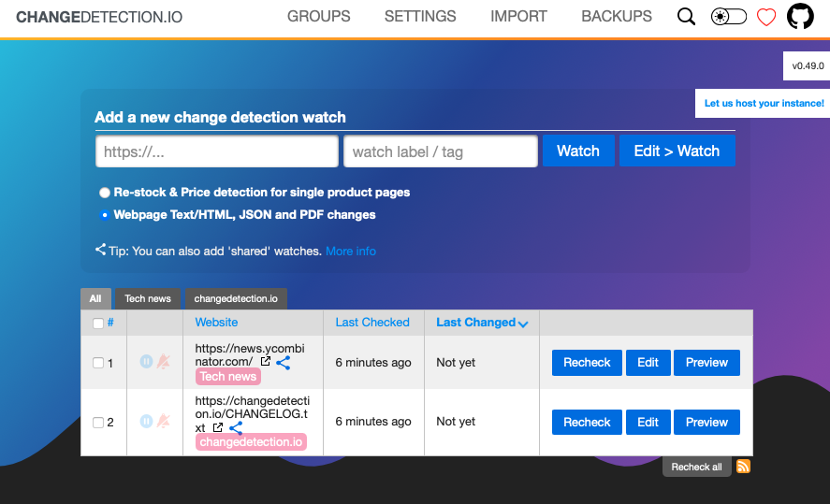830x504 pixels.
Task: Open the SETTINGS menu
Action: 420,17
